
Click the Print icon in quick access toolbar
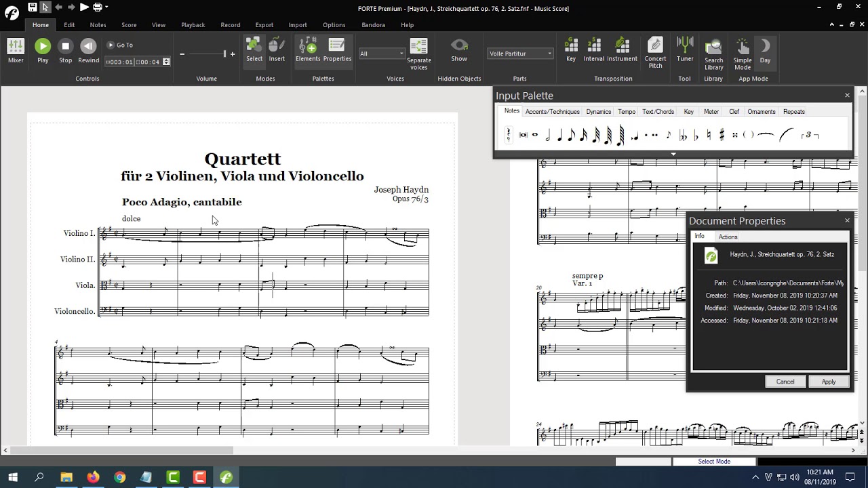pos(97,7)
